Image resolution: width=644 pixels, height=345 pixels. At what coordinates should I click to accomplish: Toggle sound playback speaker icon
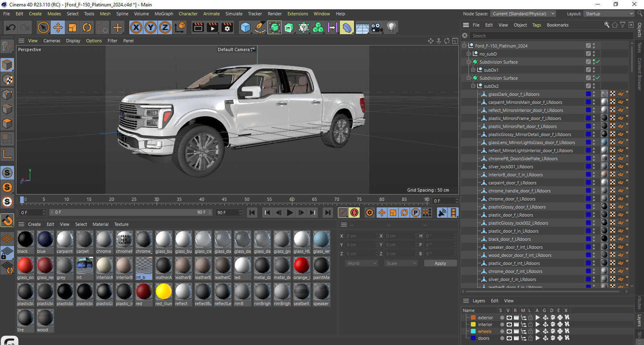442,213
